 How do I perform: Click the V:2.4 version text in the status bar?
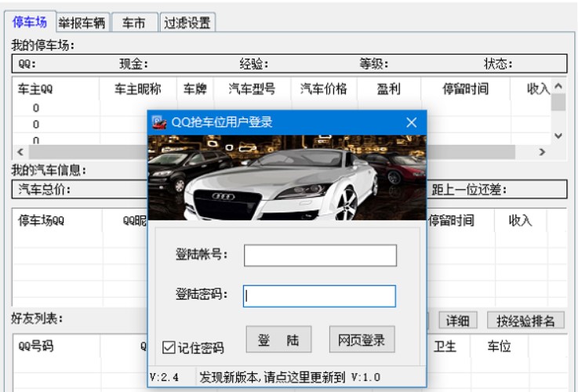(x=164, y=377)
